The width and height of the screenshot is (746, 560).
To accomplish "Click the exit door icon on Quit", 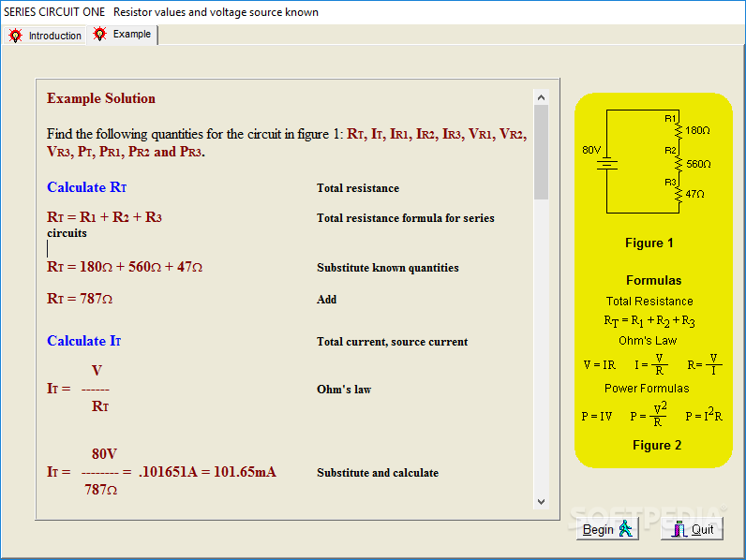I will click(x=679, y=529).
